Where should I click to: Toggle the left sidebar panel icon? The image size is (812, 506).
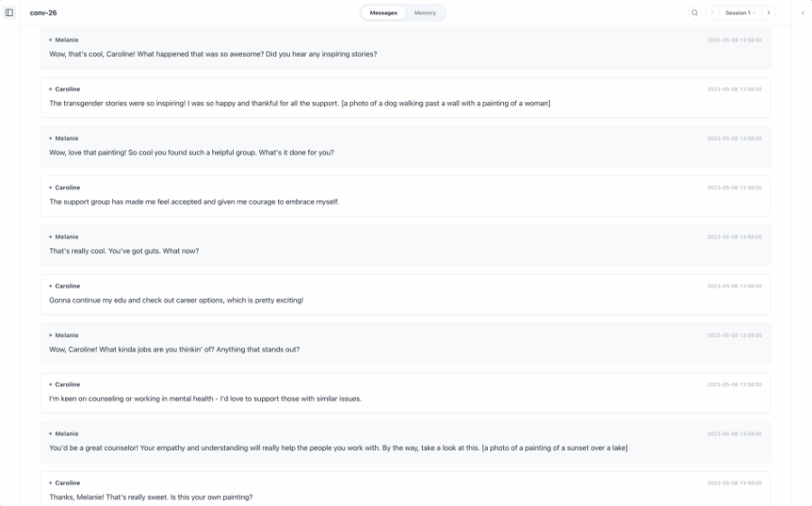(10, 13)
